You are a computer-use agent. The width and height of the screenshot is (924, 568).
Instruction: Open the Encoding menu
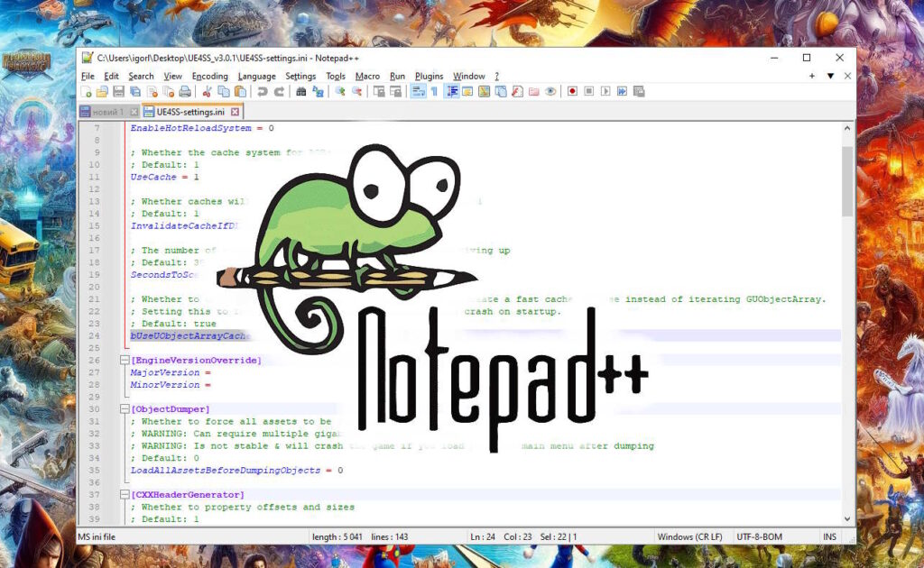pyautogui.click(x=209, y=76)
